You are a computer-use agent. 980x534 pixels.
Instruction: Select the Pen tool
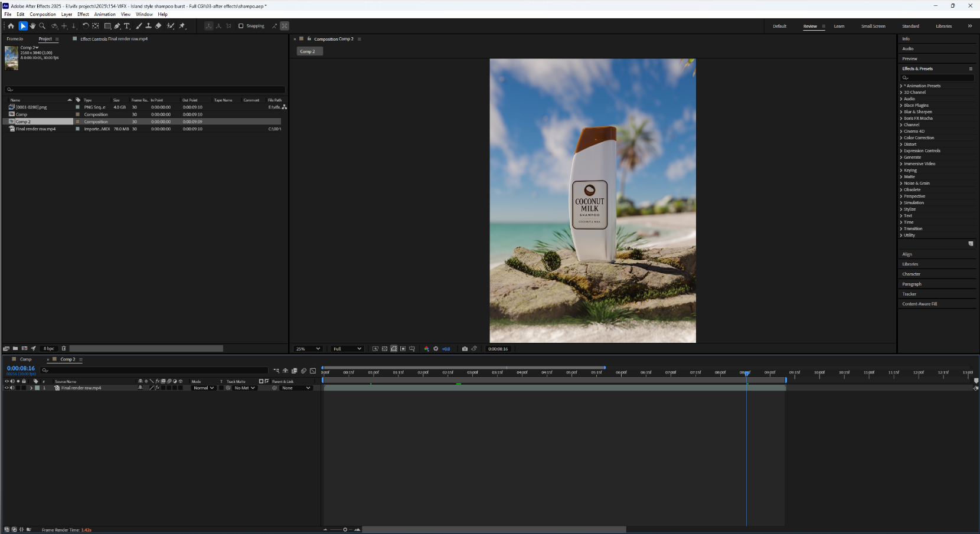pos(117,26)
